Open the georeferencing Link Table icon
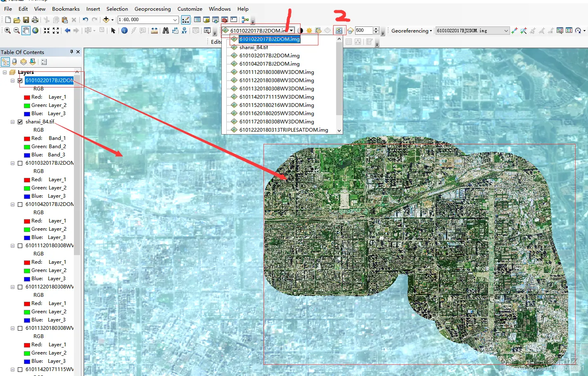Screen dimensions: 588x376 [569, 31]
